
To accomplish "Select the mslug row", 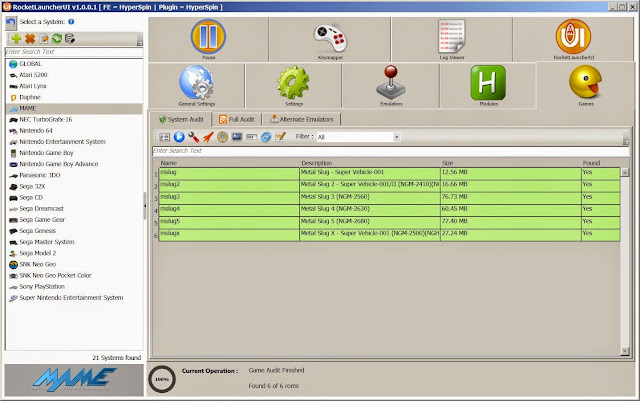I will [x=389, y=174].
